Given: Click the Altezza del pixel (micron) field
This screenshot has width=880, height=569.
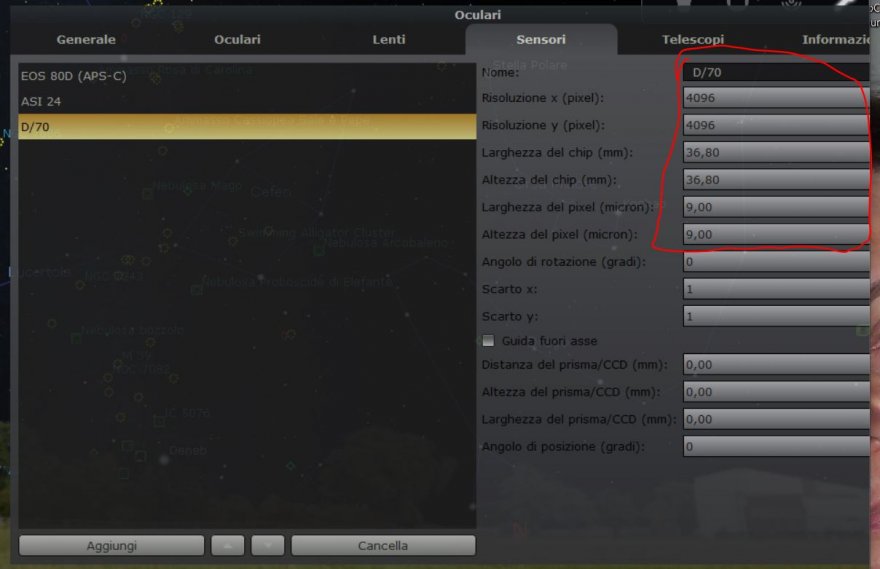Looking at the screenshot, I should (x=777, y=235).
